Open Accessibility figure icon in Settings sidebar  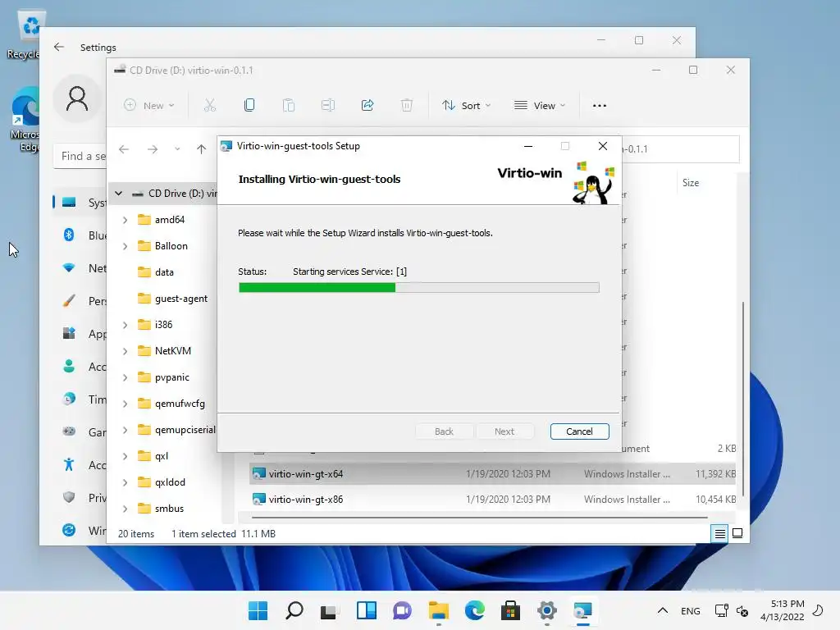(x=69, y=464)
